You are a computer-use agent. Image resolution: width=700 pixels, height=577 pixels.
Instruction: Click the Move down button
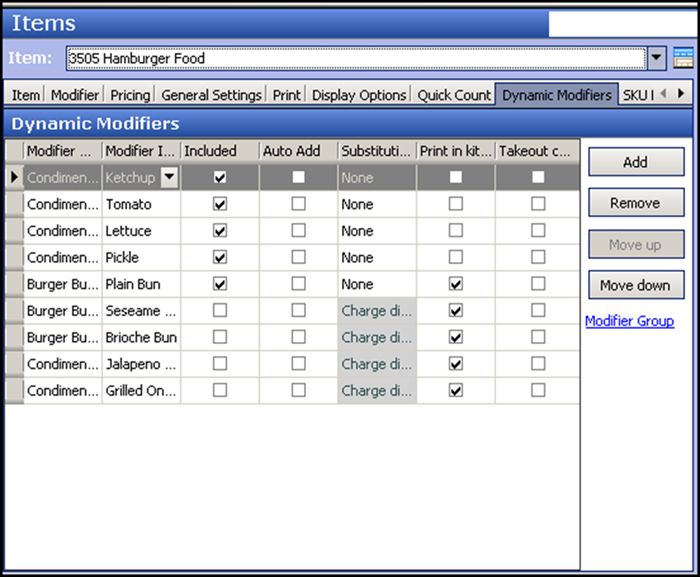[x=636, y=285]
